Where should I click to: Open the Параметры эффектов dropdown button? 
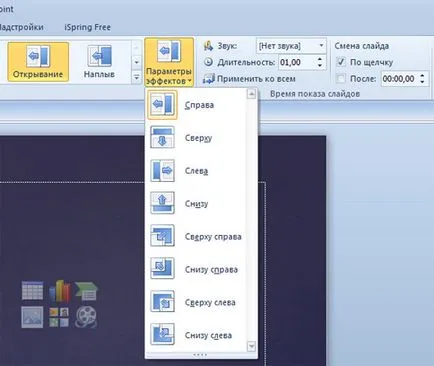click(169, 62)
